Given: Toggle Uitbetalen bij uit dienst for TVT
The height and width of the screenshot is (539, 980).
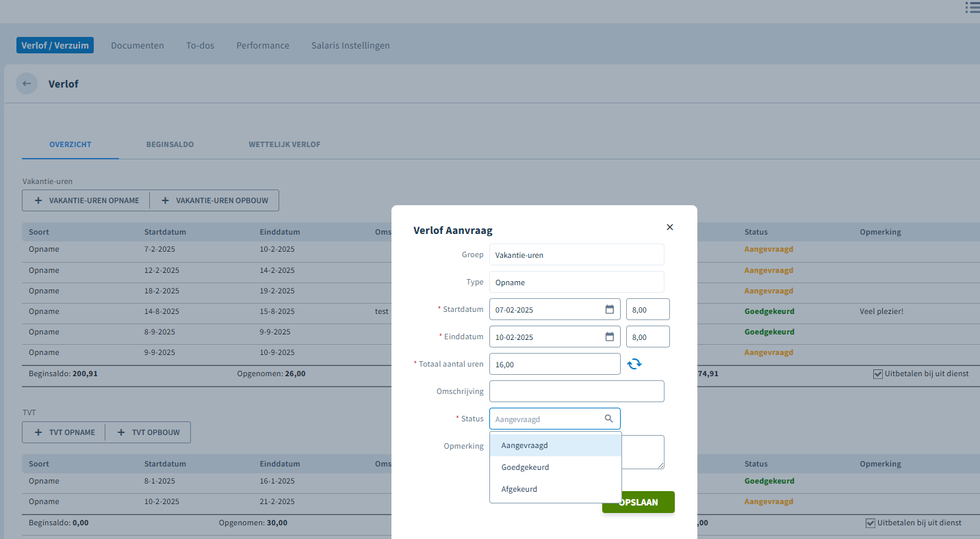Looking at the screenshot, I should point(871,523).
